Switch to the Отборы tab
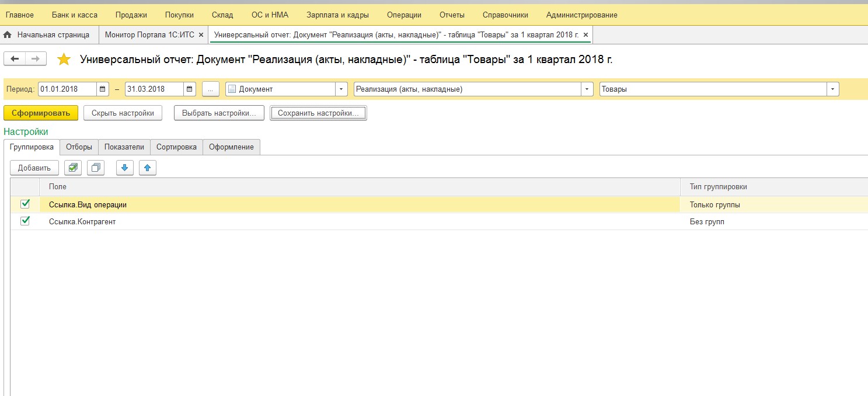The height and width of the screenshot is (396, 868). pyautogui.click(x=79, y=147)
